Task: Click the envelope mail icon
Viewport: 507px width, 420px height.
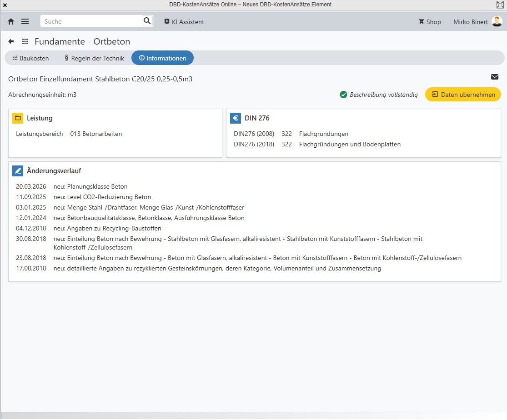Action: (x=495, y=77)
